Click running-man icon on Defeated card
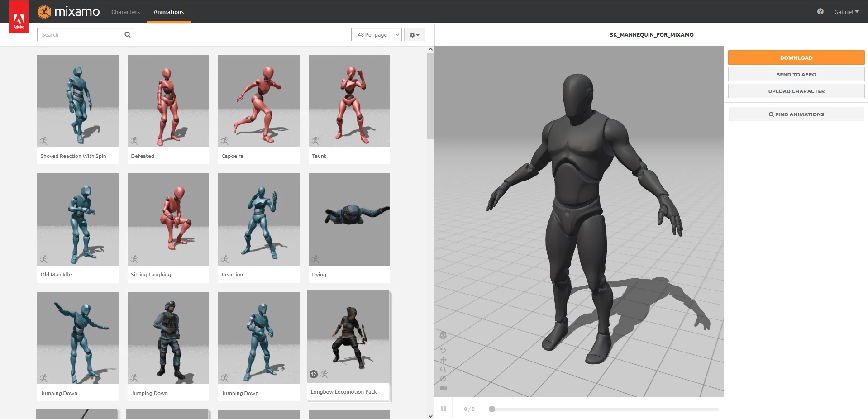The width and height of the screenshot is (868, 419). point(134,141)
